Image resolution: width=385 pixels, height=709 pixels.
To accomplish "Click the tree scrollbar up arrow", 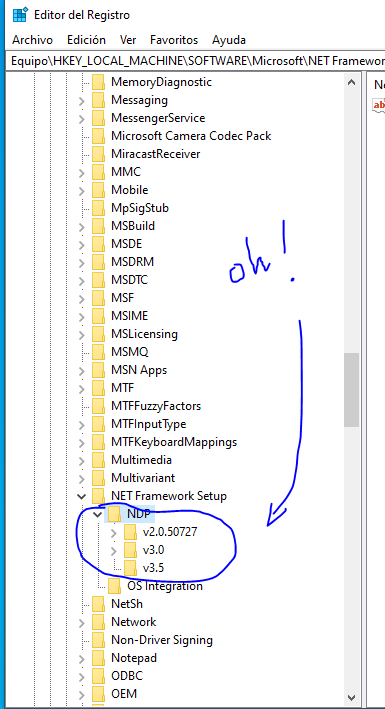I will (x=351, y=82).
